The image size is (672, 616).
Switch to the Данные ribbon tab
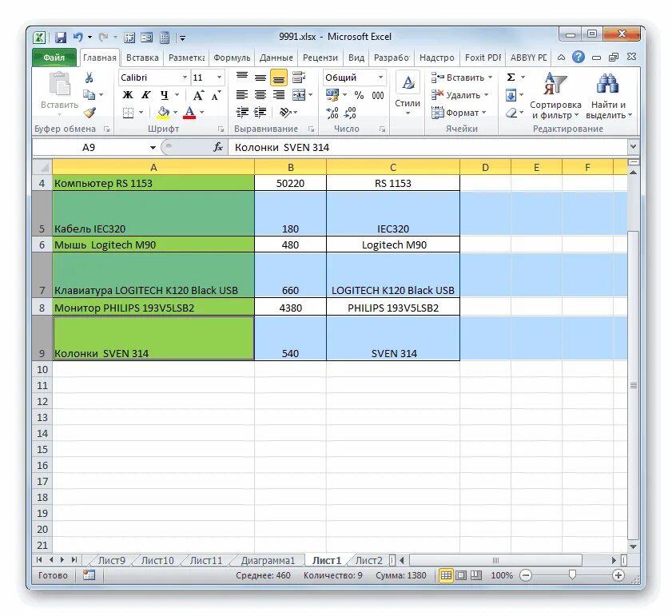tap(276, 58)
